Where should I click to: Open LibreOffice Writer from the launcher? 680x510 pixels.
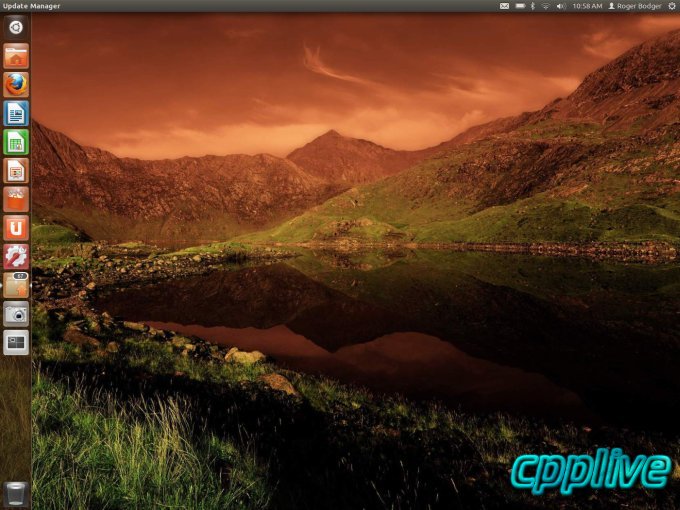click(x=16, y=113)
